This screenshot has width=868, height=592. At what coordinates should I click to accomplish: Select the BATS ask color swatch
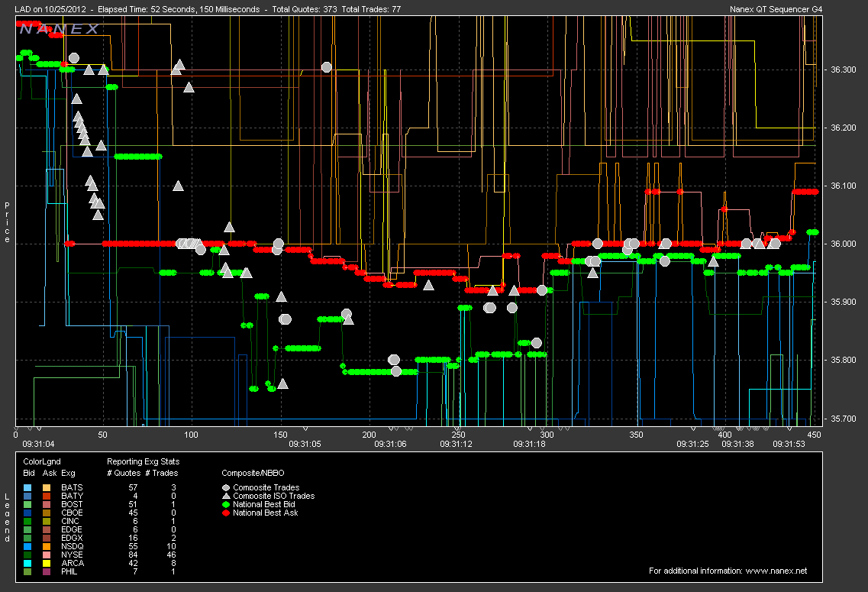[47, 488]
